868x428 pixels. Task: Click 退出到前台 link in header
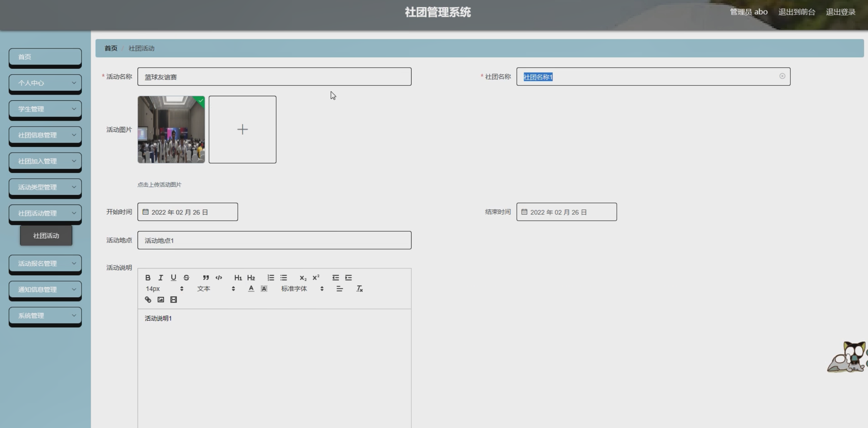click(797, 12)
